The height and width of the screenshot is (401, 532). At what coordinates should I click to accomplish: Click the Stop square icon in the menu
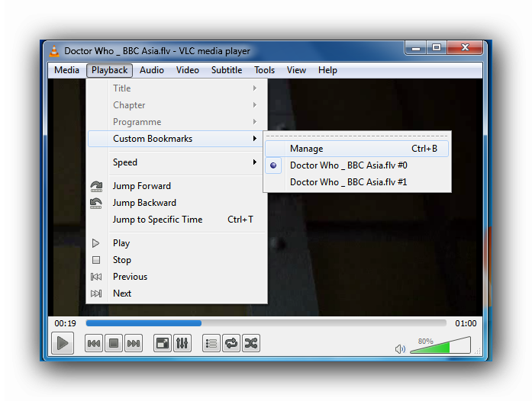click(96, 260)
